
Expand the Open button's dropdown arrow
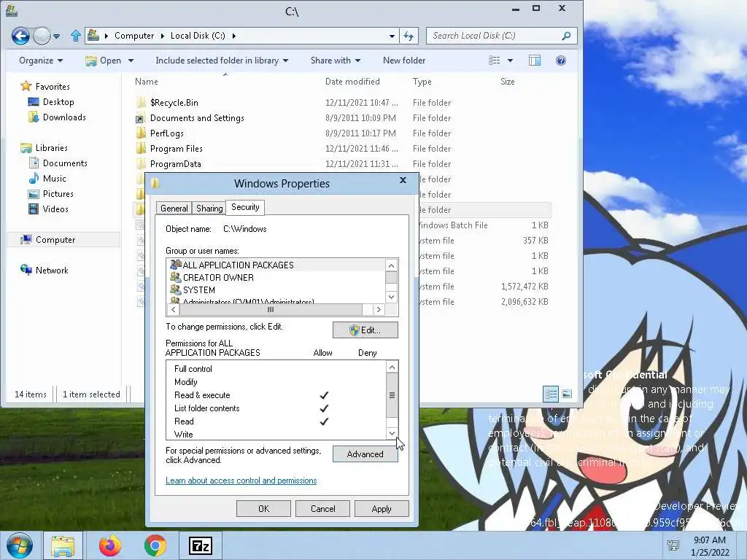click(x=131, y=61)
